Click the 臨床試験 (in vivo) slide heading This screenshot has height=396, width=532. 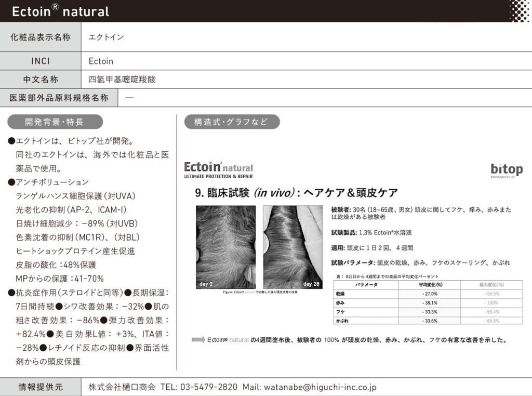point(296,193)
